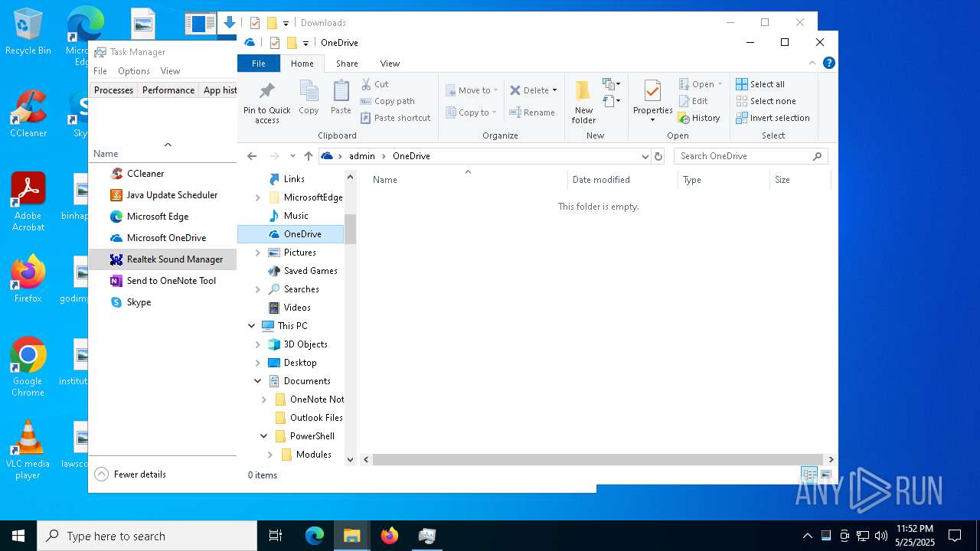The image size is (980, 551).
Task: Click the admin breadcrumb in address bar
Action: click(x=362, y=156)
